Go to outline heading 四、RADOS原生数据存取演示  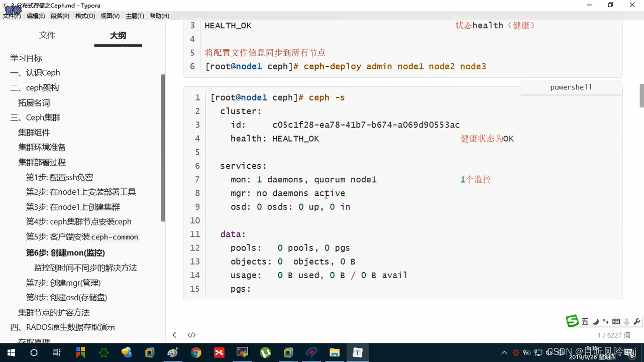[63, 327]
